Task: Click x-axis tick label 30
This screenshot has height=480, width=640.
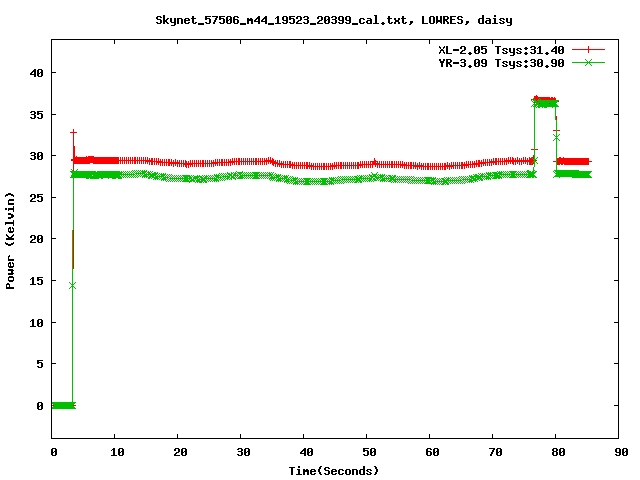Action: (243, 452)
